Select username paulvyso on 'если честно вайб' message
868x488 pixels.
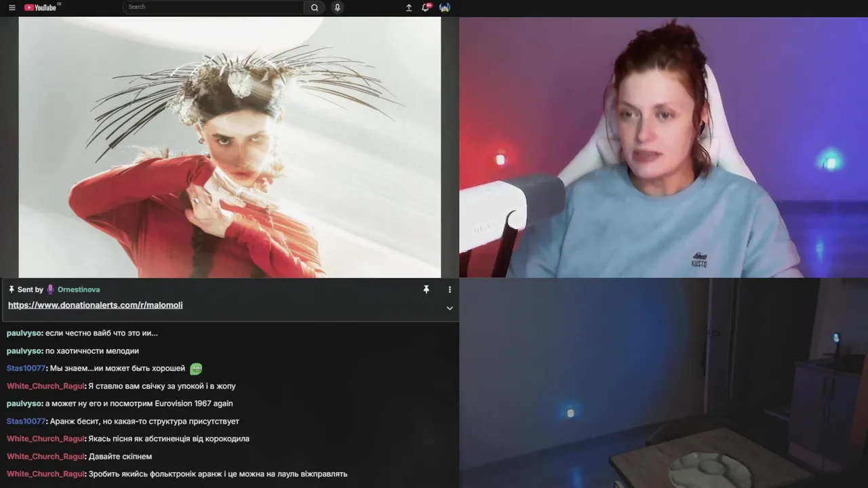(24, 333)
